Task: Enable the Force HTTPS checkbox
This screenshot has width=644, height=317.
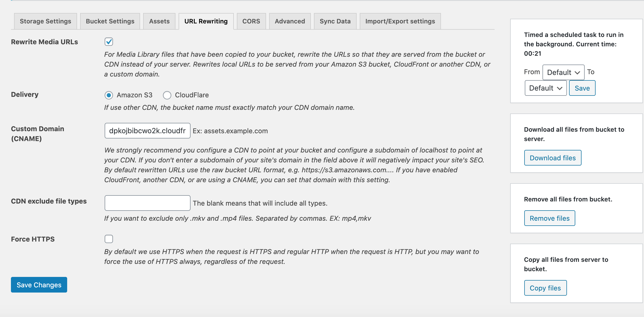Action: [x=109, y=239]
